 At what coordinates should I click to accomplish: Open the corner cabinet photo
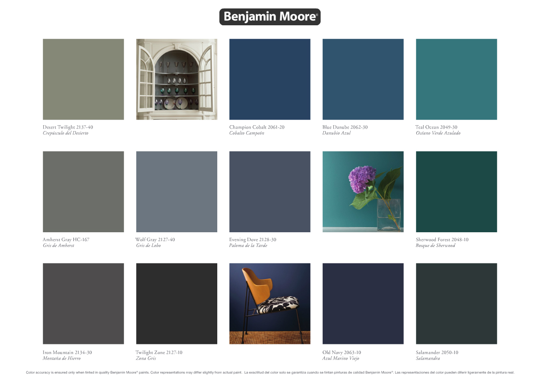click(177, 79)
